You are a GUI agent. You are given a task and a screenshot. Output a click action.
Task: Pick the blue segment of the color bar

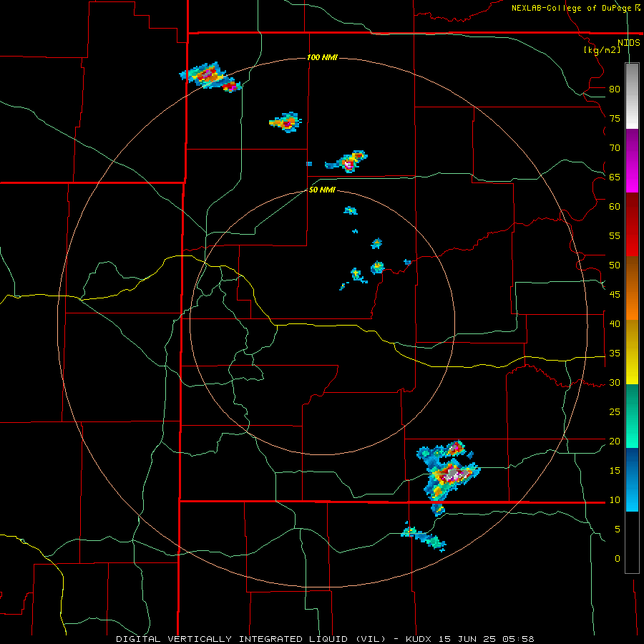pos(632,479)
